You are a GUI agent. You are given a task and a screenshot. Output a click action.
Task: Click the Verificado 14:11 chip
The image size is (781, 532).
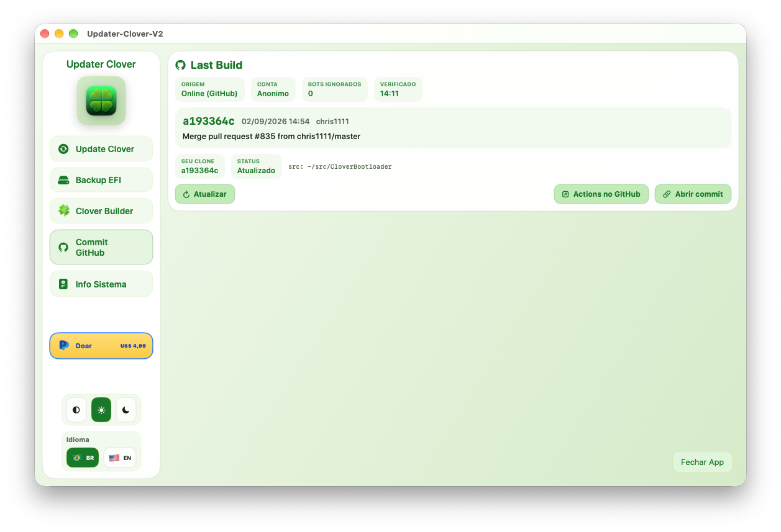tap(398, 89)
